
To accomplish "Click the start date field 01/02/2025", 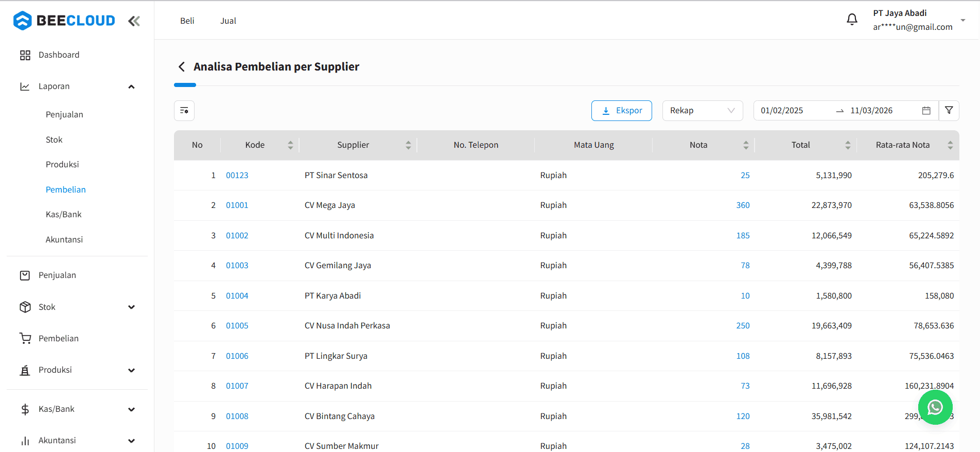I will coord(781,111).
